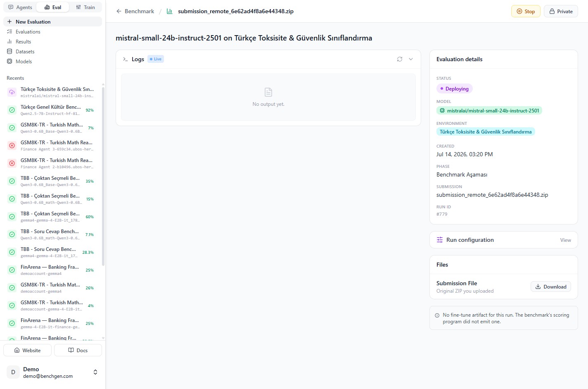Open recent Türkçe Toksisite & Güvenlik run
The height and width of the screenshot is (389, 588).
coord(53,92)
